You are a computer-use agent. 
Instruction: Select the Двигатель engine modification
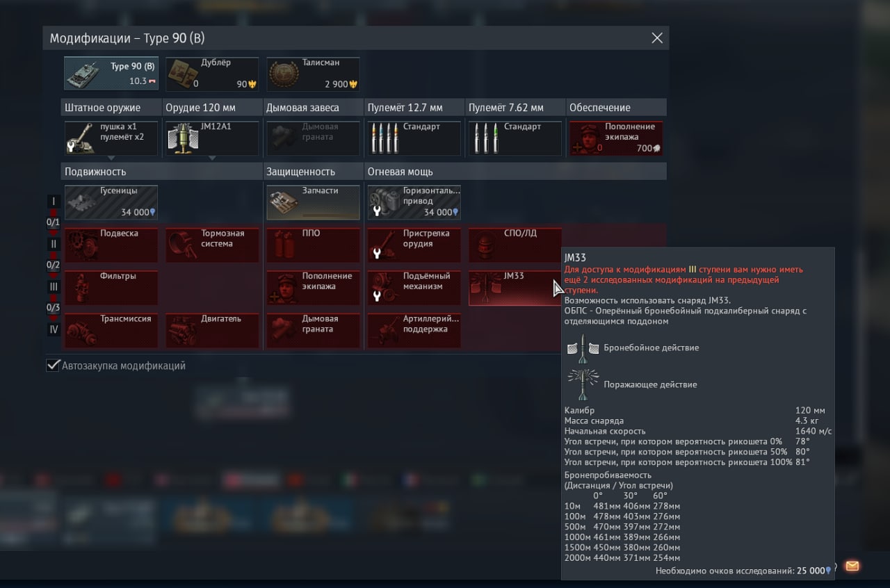pyautogui.click(x=212, y=331)
